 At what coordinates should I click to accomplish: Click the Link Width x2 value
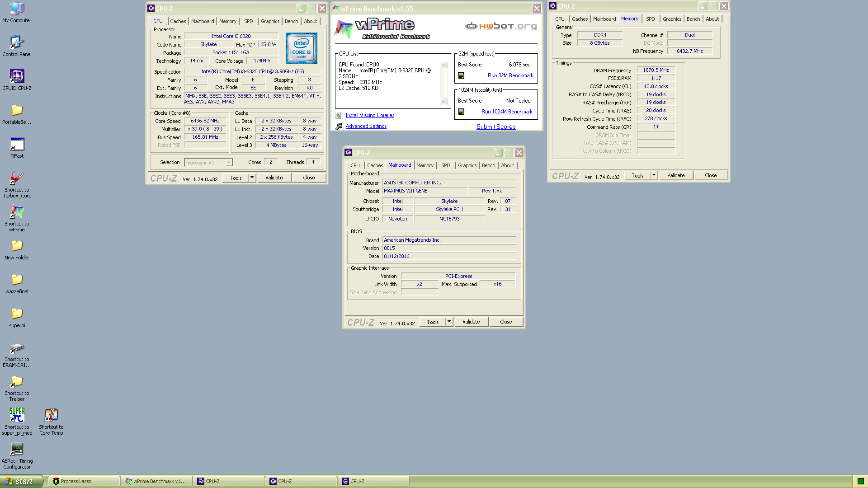click(420, 284)
